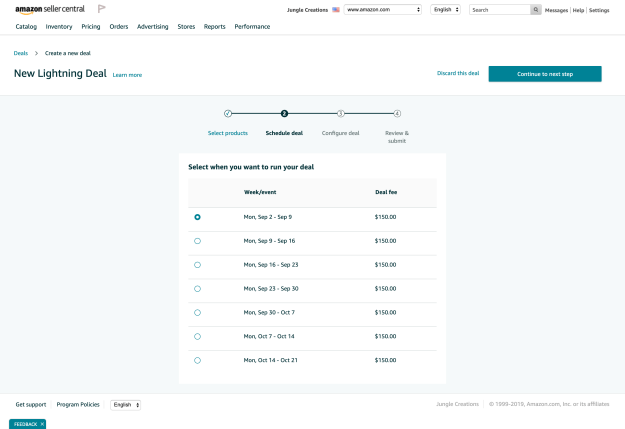Image resolution: width=625 pixels, height=429 pixels.
Task: Close the Feedback tab with X
Action: (42, 424)
